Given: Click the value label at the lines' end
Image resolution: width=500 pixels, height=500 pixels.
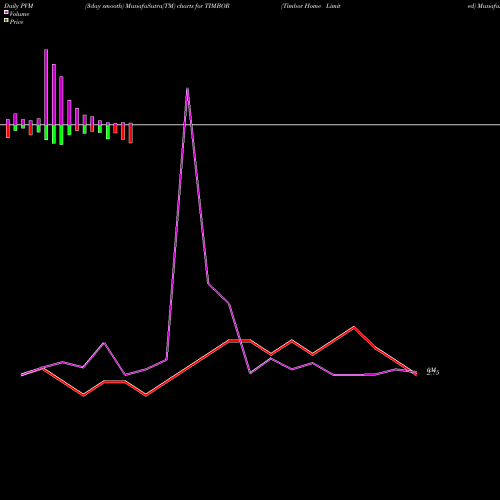Looking at the screenshot, I should coord(433,371).
